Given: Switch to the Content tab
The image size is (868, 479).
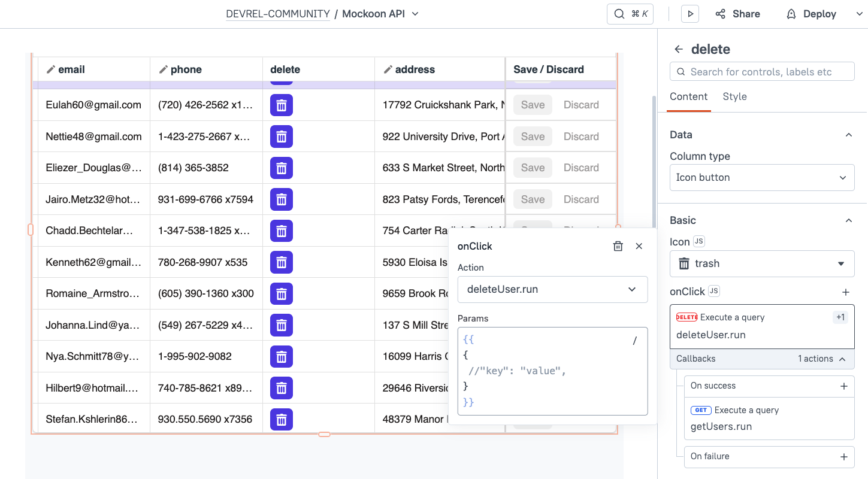Looking at the screenshot, I should pyautogui.click(x=688, y=96).
